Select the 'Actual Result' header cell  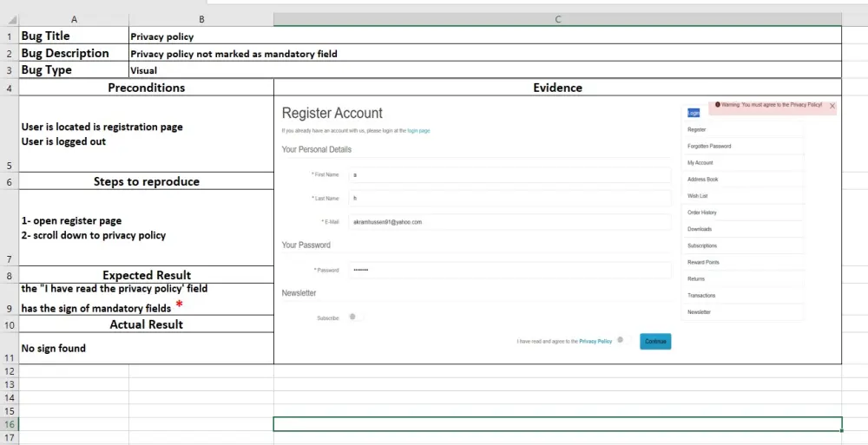[x=146, y=324]
